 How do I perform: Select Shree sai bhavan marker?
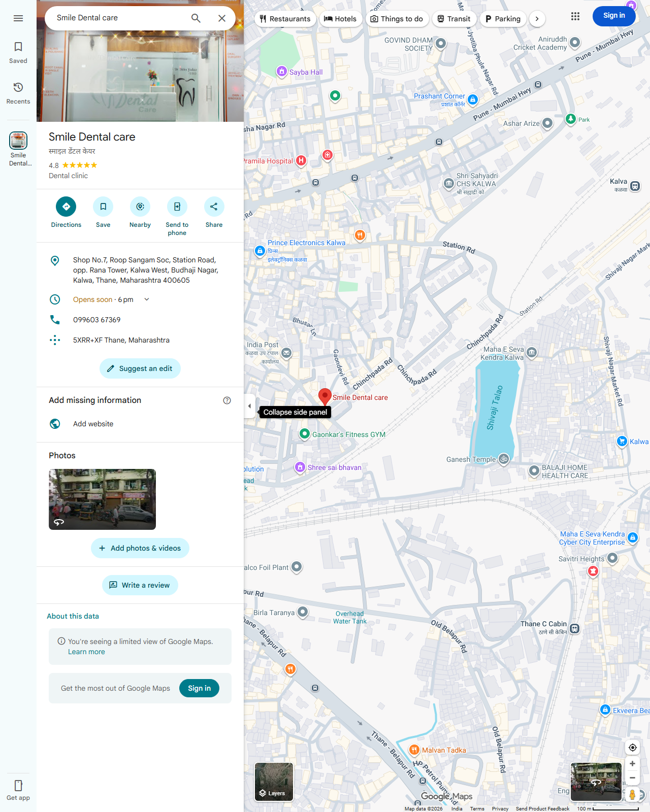(x=300, y=467)
